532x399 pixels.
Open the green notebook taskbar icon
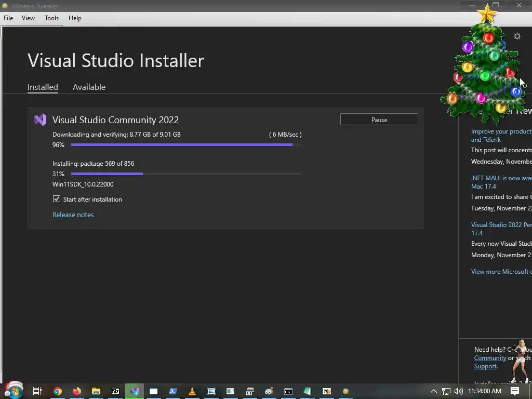click(308, 391)
